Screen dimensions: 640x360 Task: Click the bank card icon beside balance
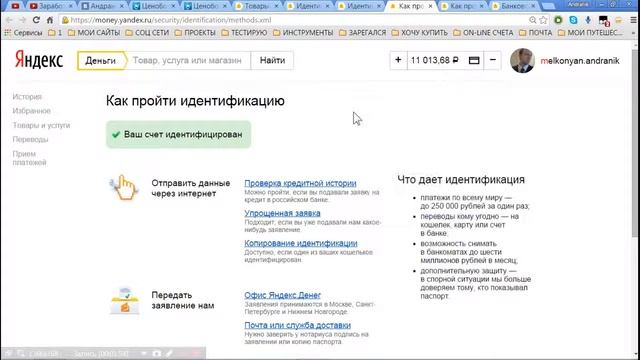(474, 60)
